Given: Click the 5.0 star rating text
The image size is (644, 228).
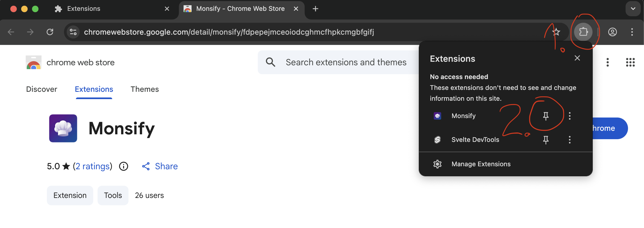Looking at the screenshot, I should pyautogui.click(x=59, y=166).
